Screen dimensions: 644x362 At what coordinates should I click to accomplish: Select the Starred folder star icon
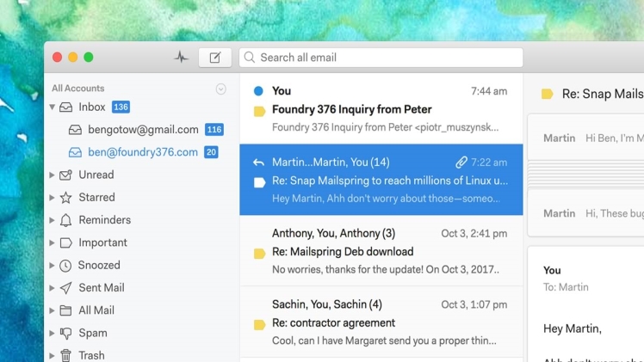coord(65,198)
